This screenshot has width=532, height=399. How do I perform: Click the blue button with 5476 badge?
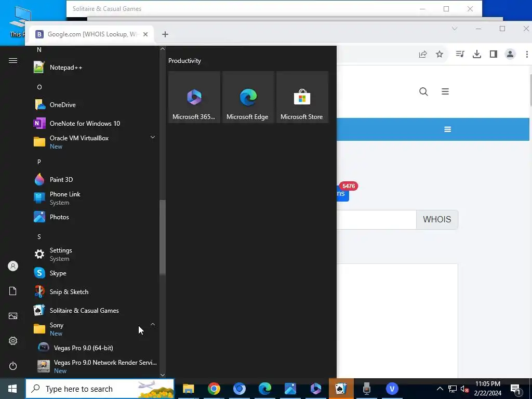pyautogui.click(x=343, y=193)
